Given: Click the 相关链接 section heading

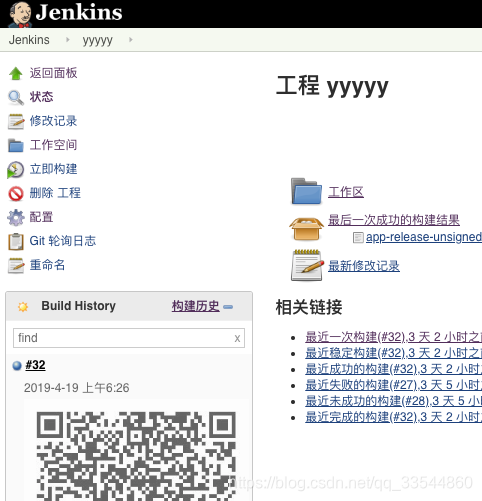Looking at the screenshot, I should point(309,307).
